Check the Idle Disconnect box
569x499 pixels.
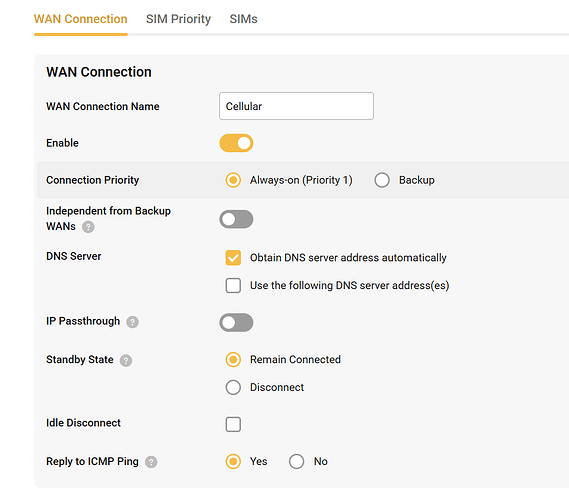coord(233,424)
